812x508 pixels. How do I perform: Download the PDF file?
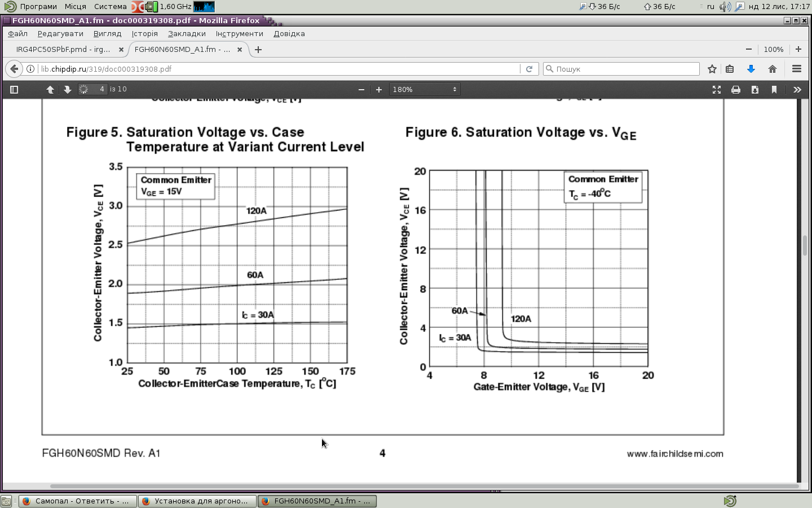click(755, 90)
